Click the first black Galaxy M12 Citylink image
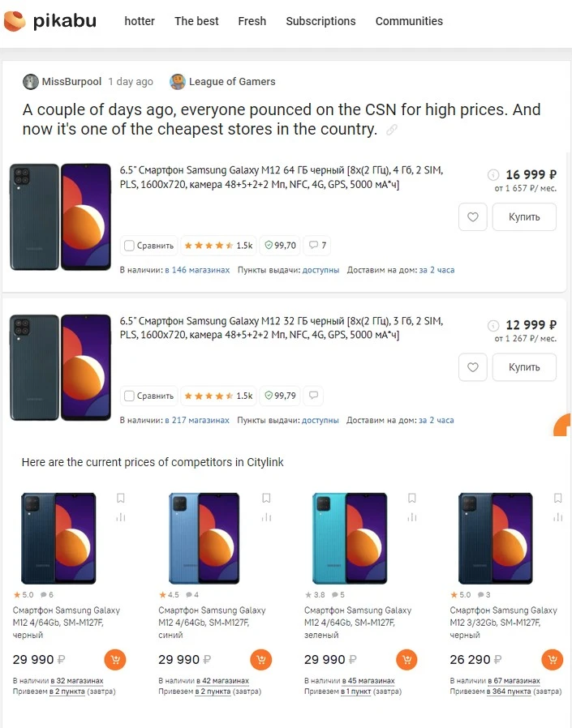The height and width of the screenshot is (728, 572). [58, 537]
